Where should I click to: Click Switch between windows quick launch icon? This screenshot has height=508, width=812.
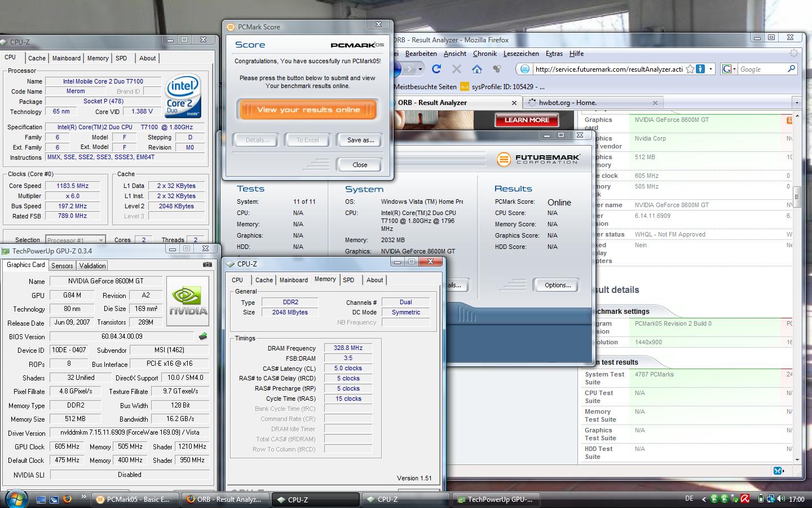point(54,500)
